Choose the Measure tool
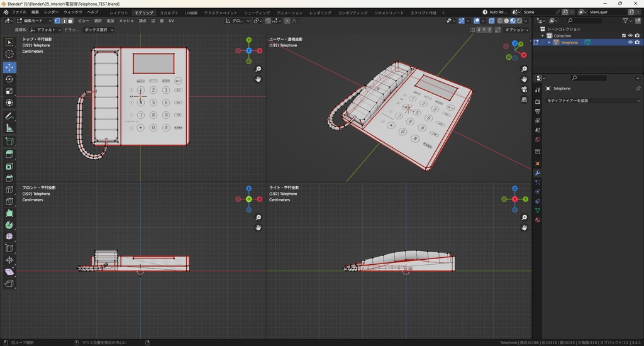 9,128
